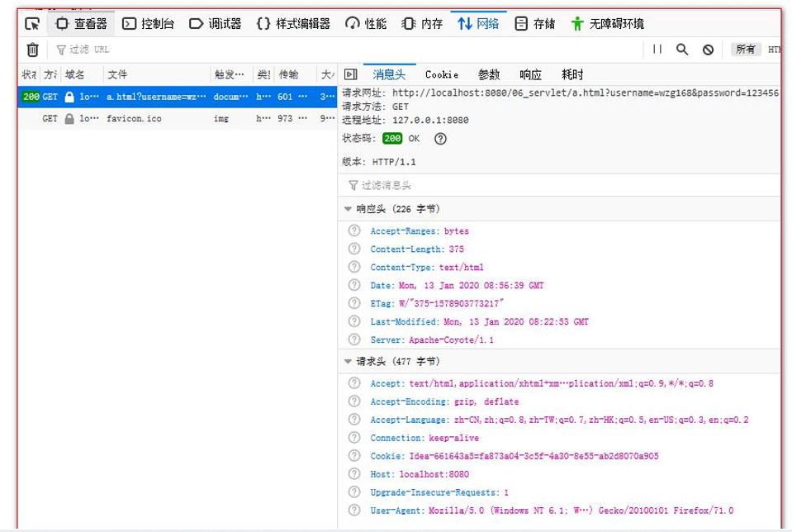Screen dimensions: 792x532
Task: Click lock icon on a.html row
Action: [x=69, y=97]
